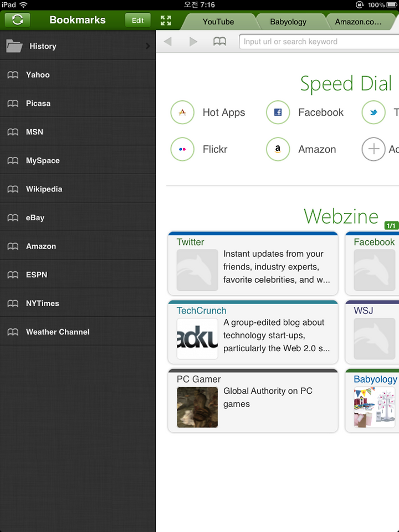Click the Flickr speed dial icon

pyautogui.click(x=182, y=149)
